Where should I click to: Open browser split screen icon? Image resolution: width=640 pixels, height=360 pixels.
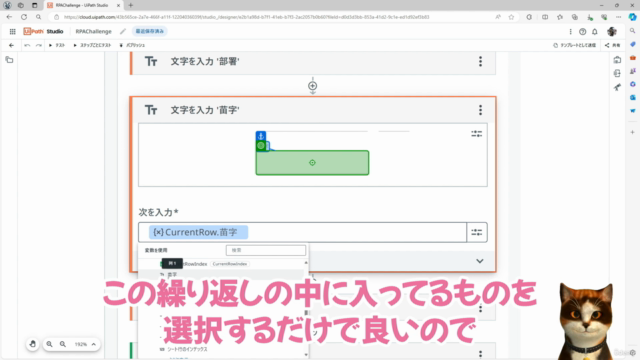tap(545, 17)
